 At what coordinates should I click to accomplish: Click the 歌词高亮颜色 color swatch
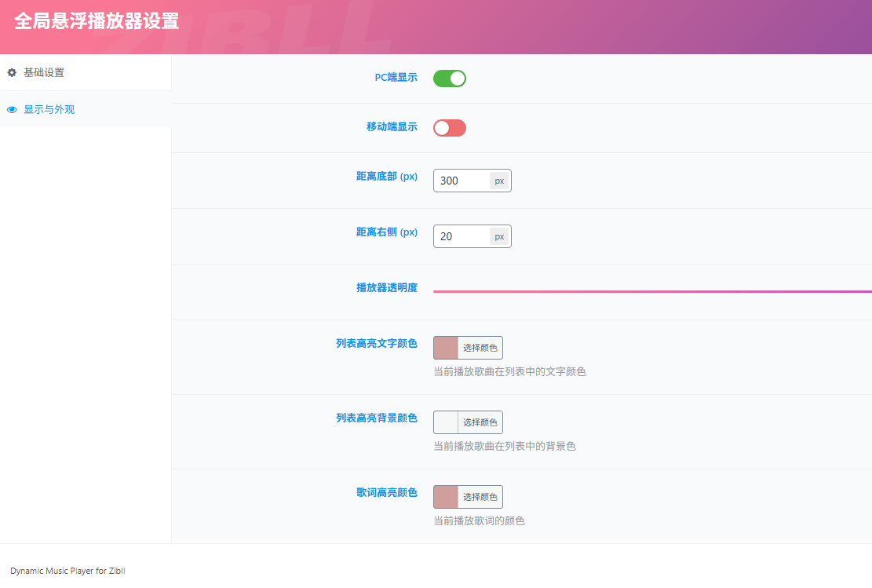point(444,496)
